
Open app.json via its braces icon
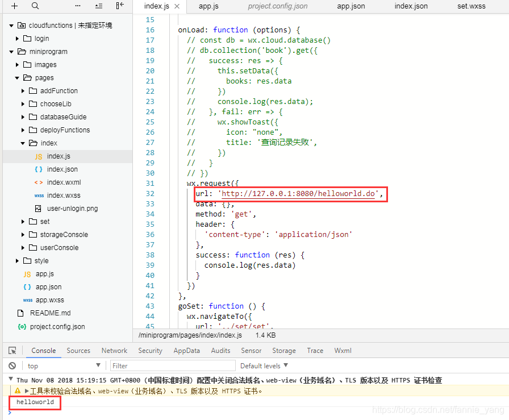tap(27, 287)
